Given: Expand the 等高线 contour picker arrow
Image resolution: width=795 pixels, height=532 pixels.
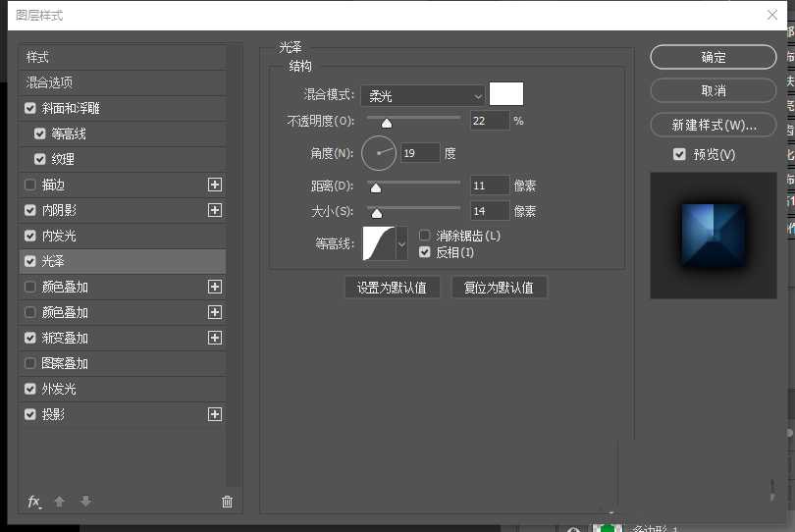Looking at the screenshot, I should coord(401,243).
